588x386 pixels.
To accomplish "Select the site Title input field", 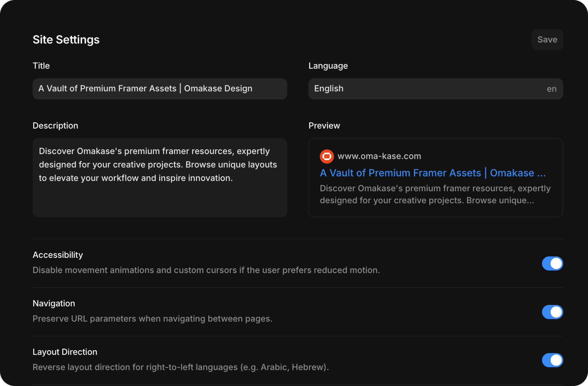I will [160, 88].
